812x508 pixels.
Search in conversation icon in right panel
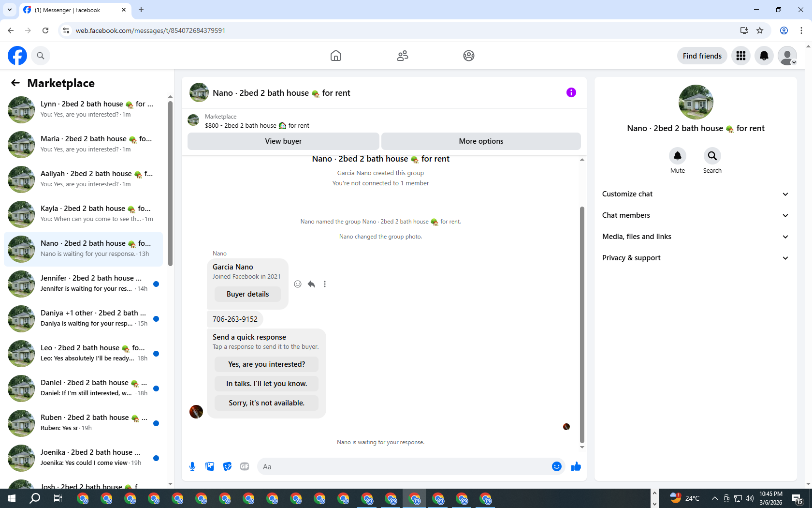[x=712, y=156]
